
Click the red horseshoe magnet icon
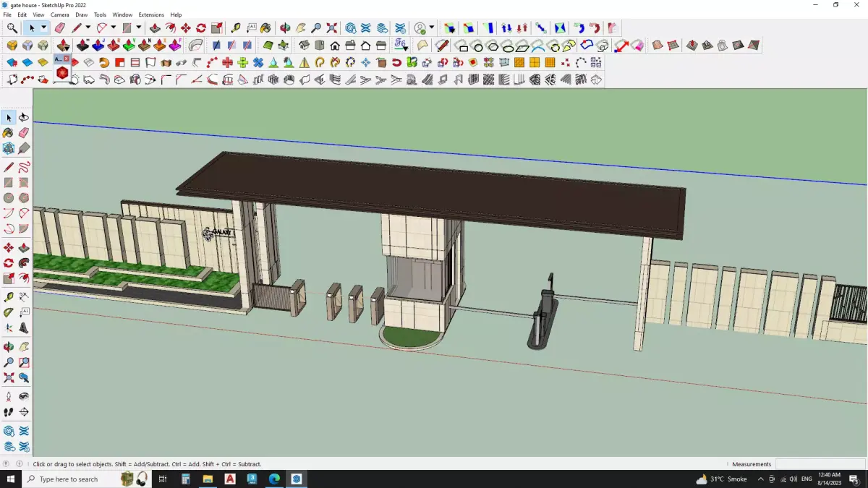click(x=396, y=63)
